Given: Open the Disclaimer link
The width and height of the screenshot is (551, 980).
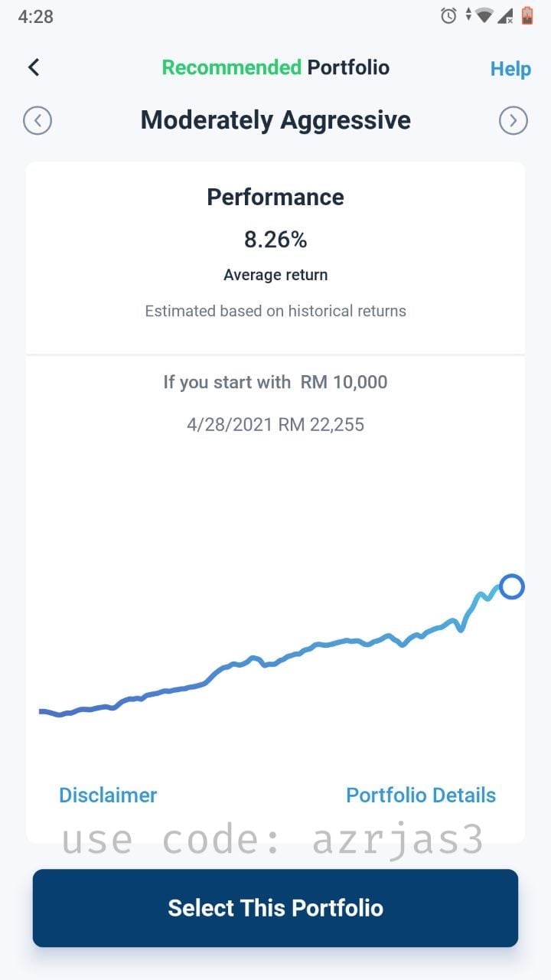Looking at the screenshot, I should pyautogui.click(x=108, y=795).
